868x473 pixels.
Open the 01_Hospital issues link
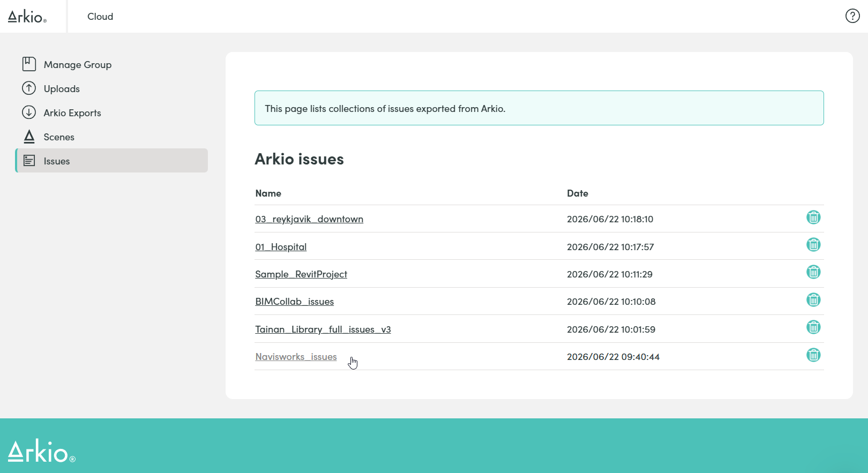click(x=281, y=247)
